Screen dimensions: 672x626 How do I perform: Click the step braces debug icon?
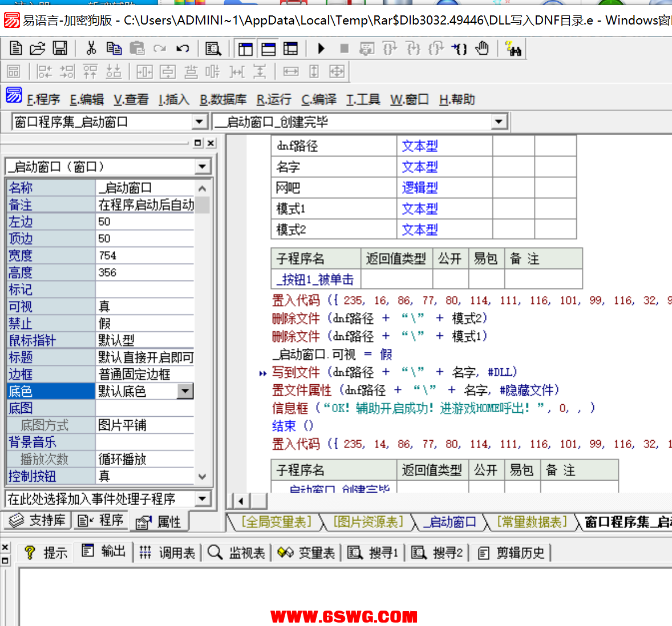(459, 48)
